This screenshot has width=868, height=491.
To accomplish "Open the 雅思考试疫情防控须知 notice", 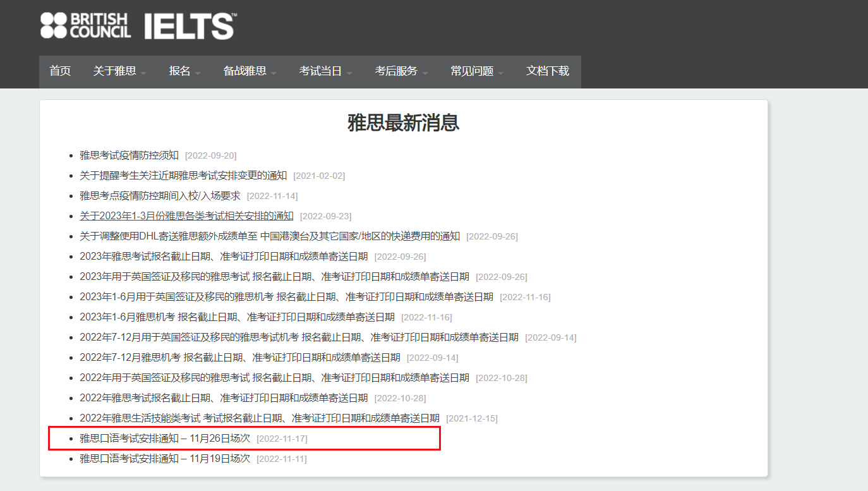I will (x=129, y=155).
